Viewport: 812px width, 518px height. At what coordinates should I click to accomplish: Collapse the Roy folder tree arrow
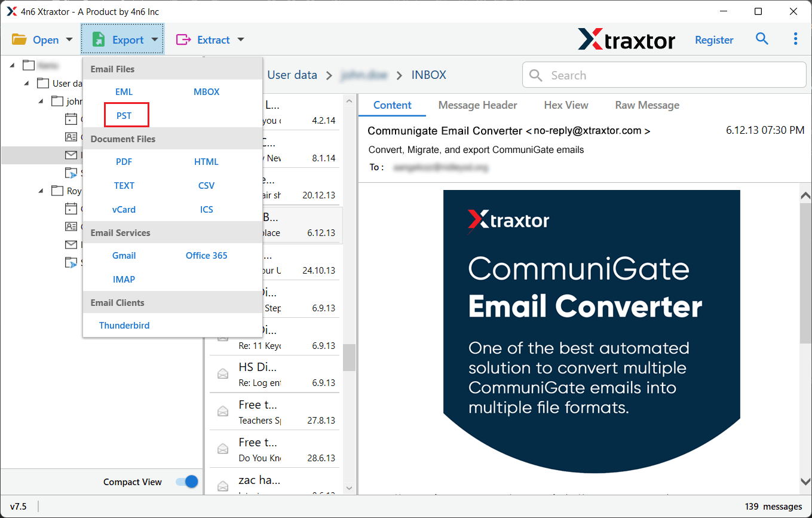[41, 191]
